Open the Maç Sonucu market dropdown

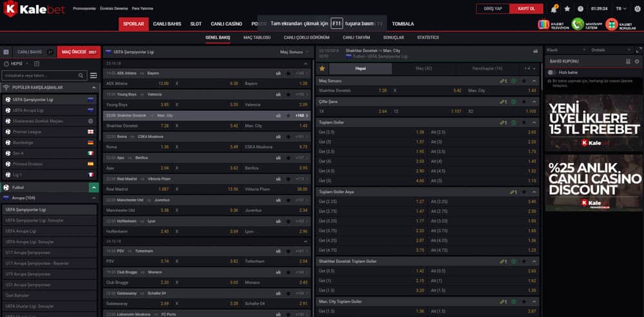[294, 52]
